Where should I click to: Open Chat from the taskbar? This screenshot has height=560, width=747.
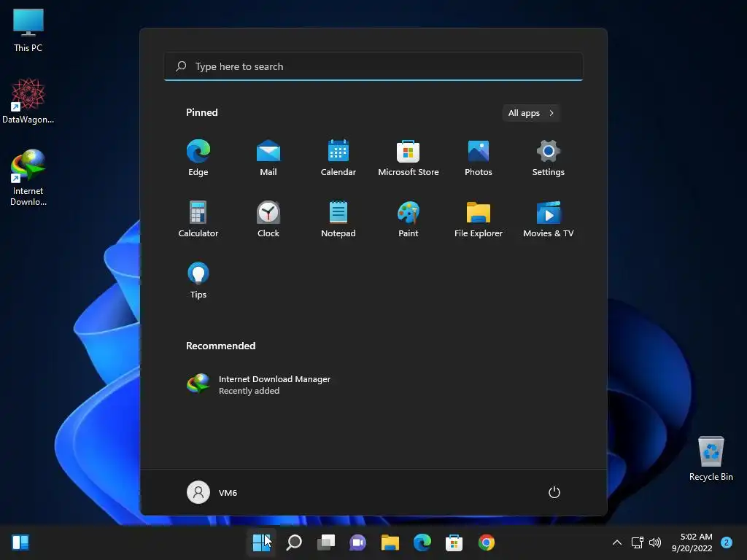tap(357, 542)
